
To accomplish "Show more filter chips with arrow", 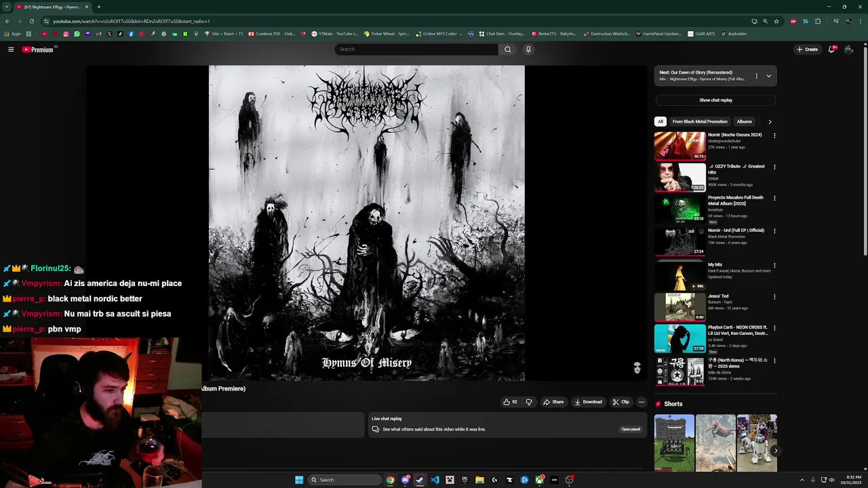I will pyautogui.click(x=770, y=122).
